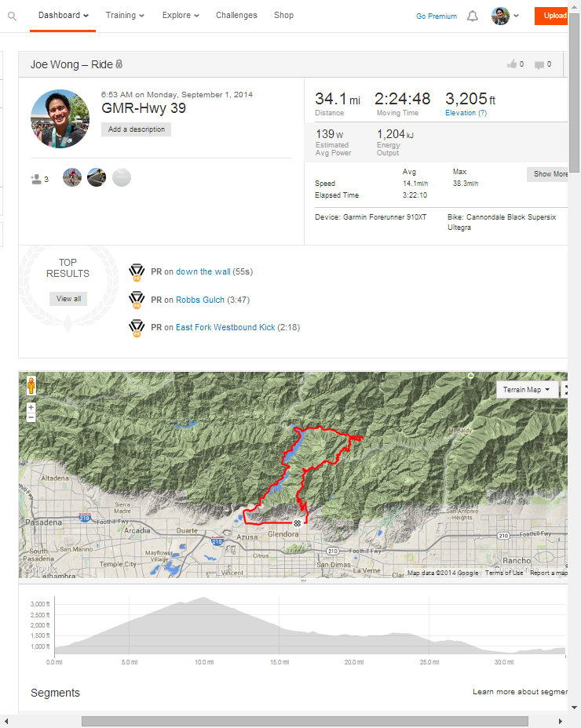The width and height of the screenshot is (581, 728).
Task: Zoom in on the map
Action: pyautogui.click(x=31, y=408)
